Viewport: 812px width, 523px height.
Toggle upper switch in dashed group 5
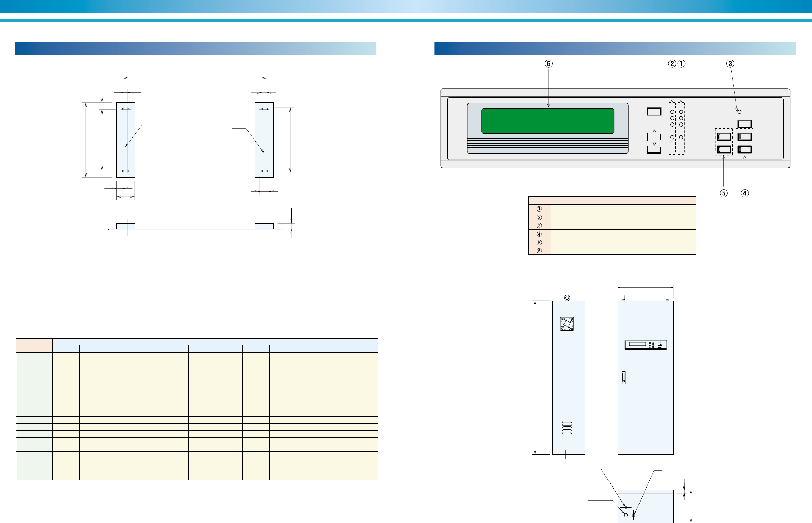coord(724,137)
